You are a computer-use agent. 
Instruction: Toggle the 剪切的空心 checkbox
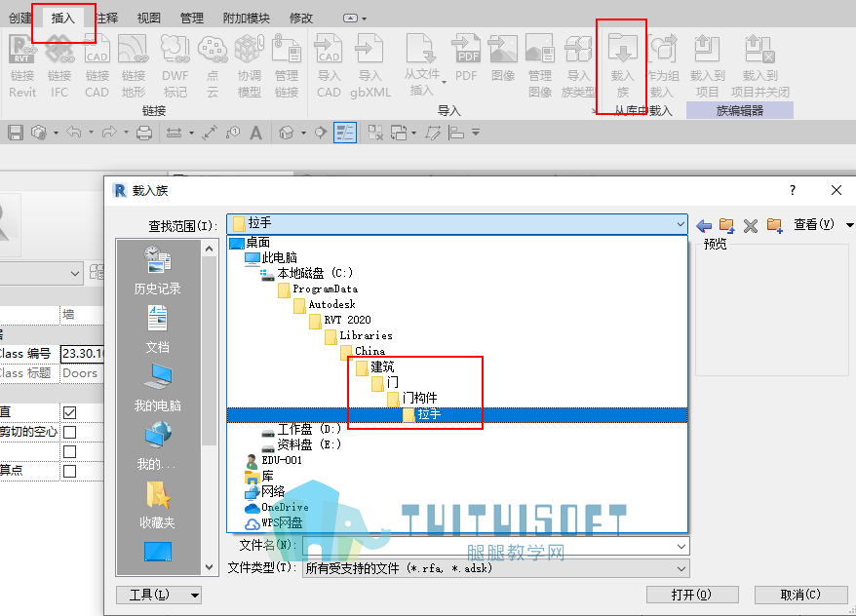click(69, 432)
